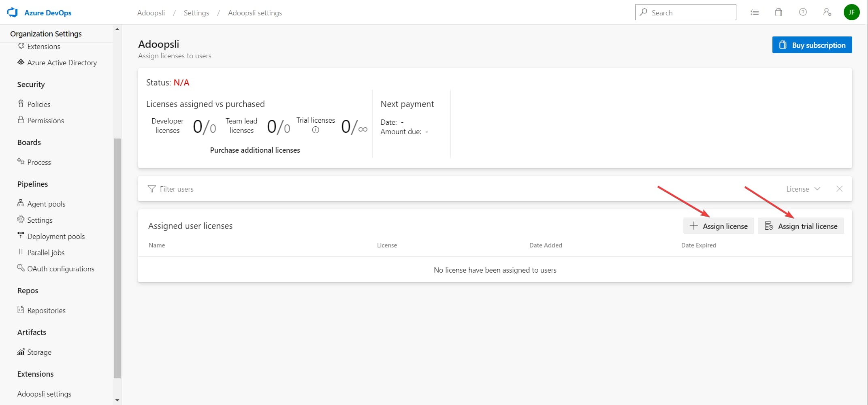
Task: Sort by Date Added column header
Action: (546, 245)
